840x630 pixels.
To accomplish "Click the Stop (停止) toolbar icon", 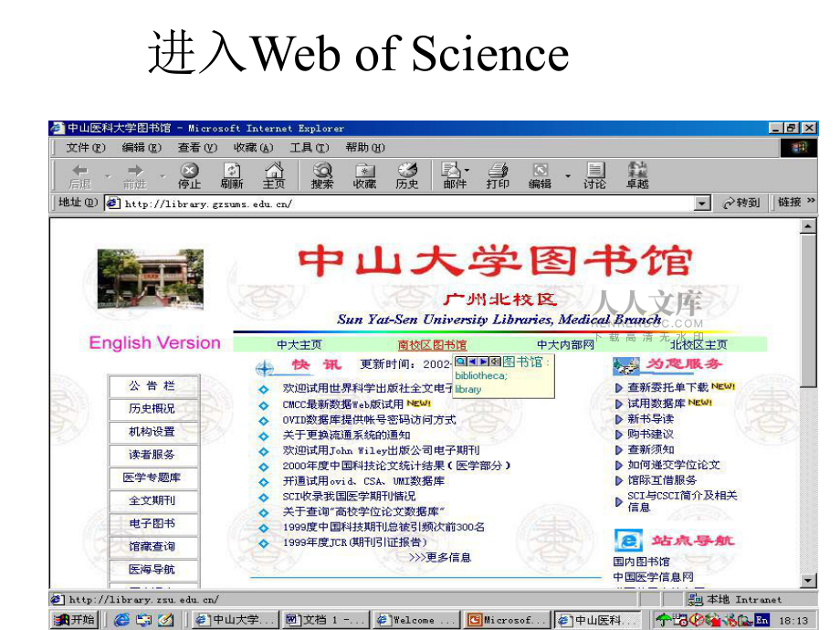I will point(189,175).
